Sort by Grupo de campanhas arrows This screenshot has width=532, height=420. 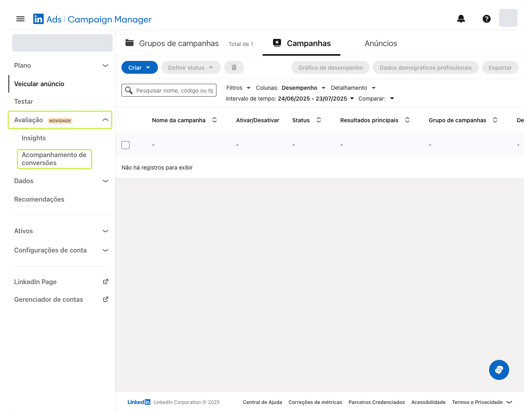tap(495, 120)
